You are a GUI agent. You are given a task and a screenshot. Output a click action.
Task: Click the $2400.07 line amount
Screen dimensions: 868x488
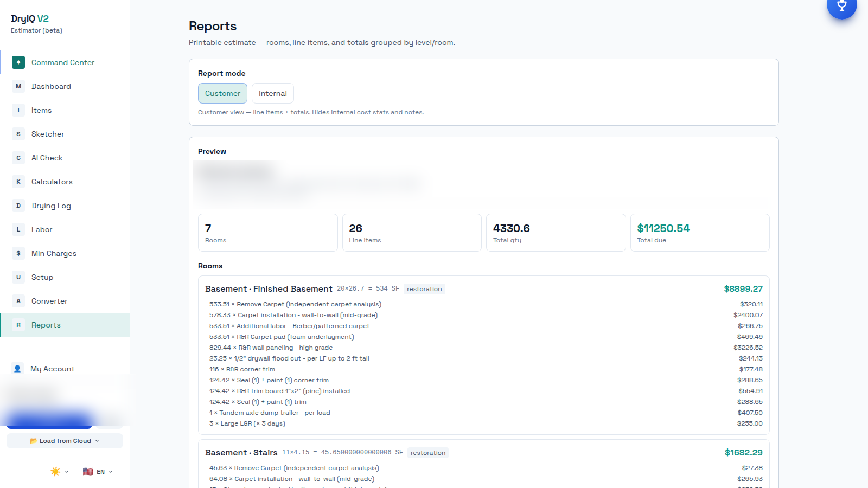pos(748,315)
